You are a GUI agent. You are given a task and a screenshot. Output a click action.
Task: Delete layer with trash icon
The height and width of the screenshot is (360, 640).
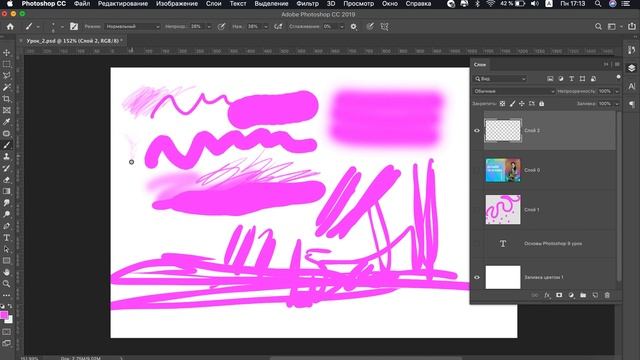pos(607,295)
